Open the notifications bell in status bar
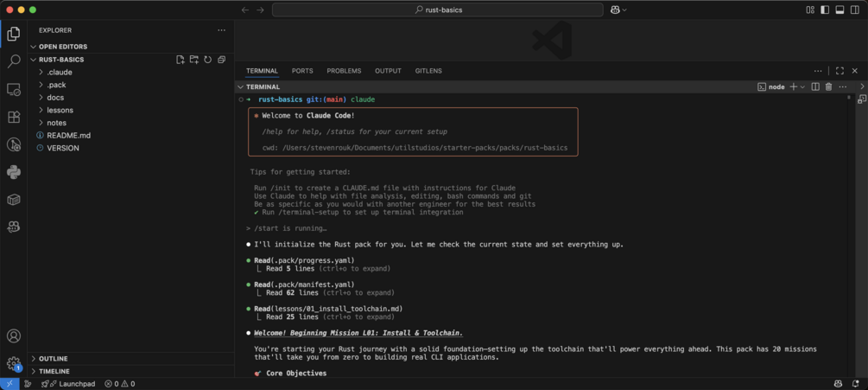 pos(856,384)
